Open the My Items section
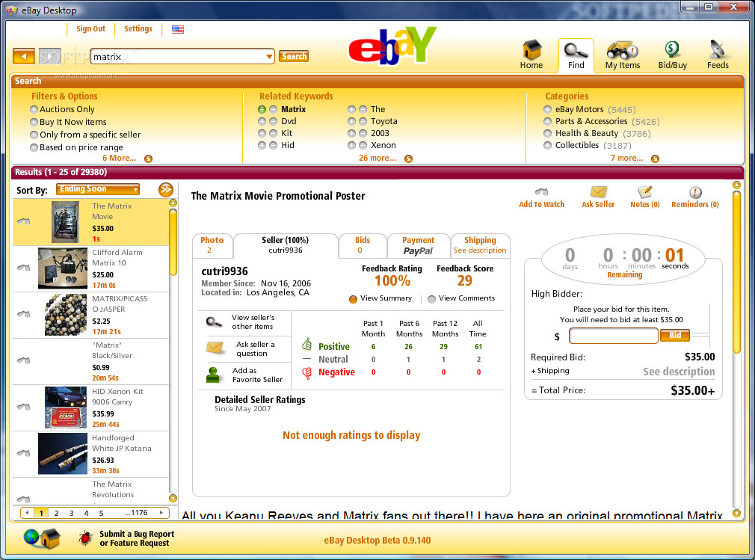Image resolution: width=755 pixels, height=560 pixels. (623, 55)
